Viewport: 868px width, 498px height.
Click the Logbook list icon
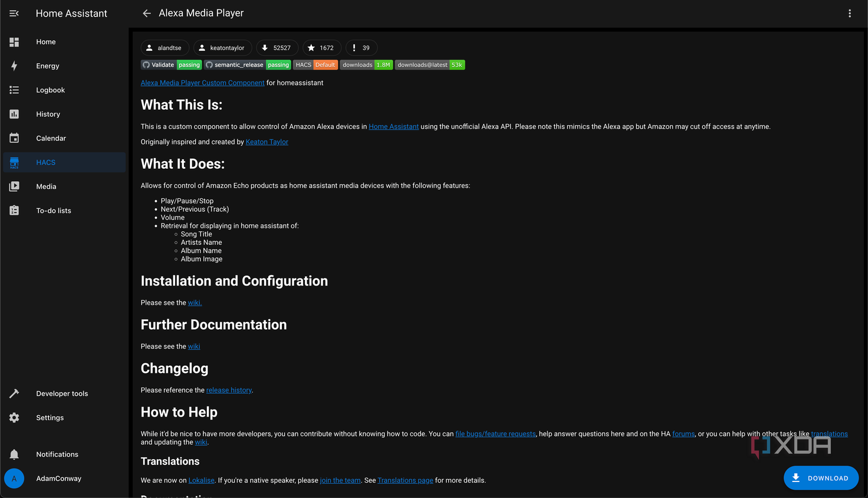pos(14,90)
